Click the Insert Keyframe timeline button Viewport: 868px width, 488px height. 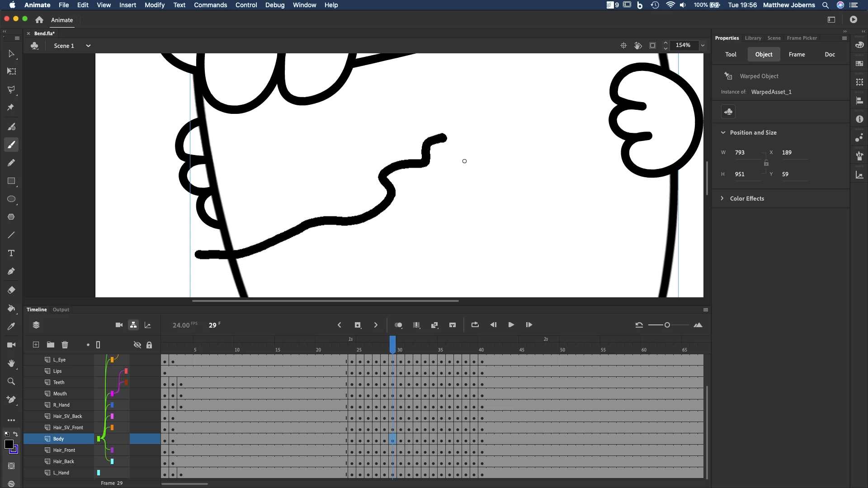click(x=358, y=325)
